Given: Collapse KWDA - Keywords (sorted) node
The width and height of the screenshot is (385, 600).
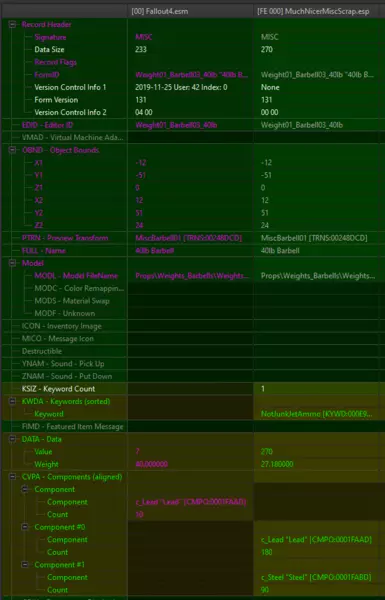Looking at the screenshot, I should coord(12,401).
